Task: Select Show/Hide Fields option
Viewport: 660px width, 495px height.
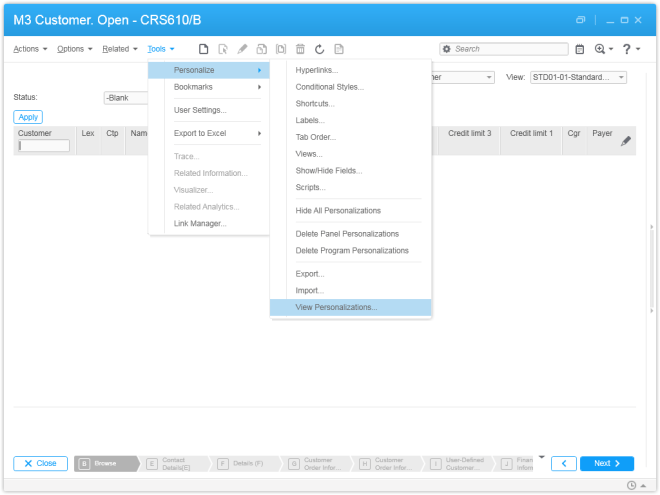Action: pyautogui.click(x=329, y=171)
